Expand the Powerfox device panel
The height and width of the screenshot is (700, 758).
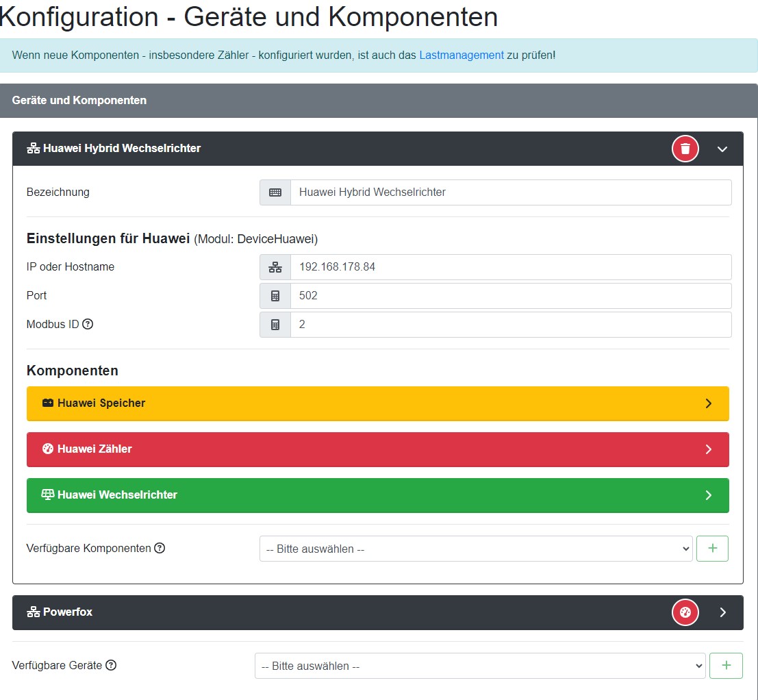coord(722,612)
